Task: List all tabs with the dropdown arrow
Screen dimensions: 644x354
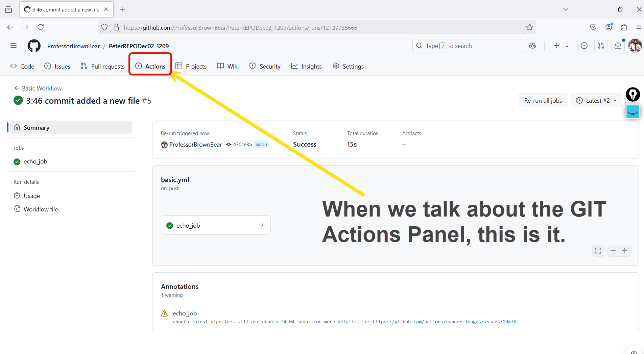Action: pyautogui.click(x=566, y=9)
